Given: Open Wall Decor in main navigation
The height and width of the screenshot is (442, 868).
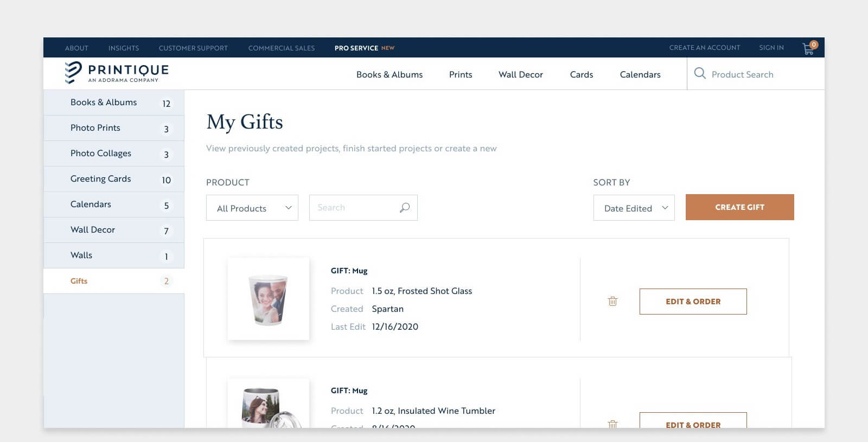Looking at the screenshot, I should (521, 74).
